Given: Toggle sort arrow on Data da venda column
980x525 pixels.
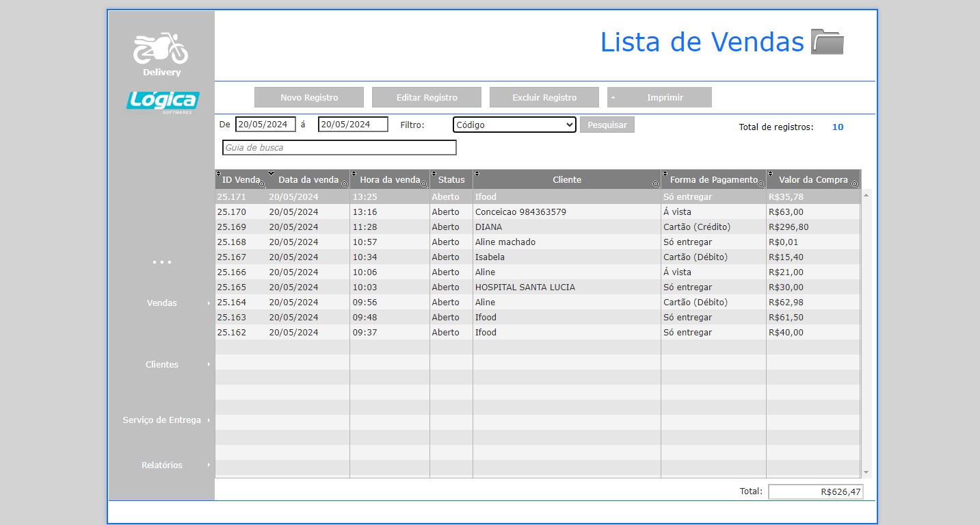Looking at the screenshot, I should coord(272,173).
